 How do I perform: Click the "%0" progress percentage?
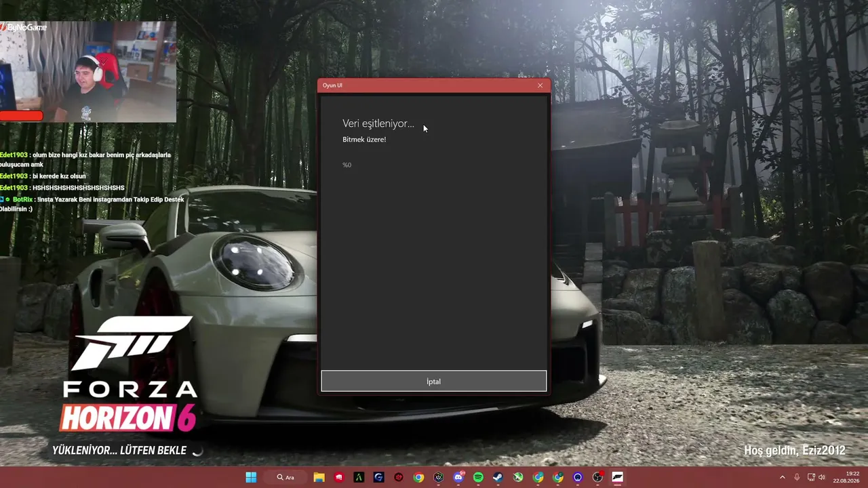click(x=347, y=165)
